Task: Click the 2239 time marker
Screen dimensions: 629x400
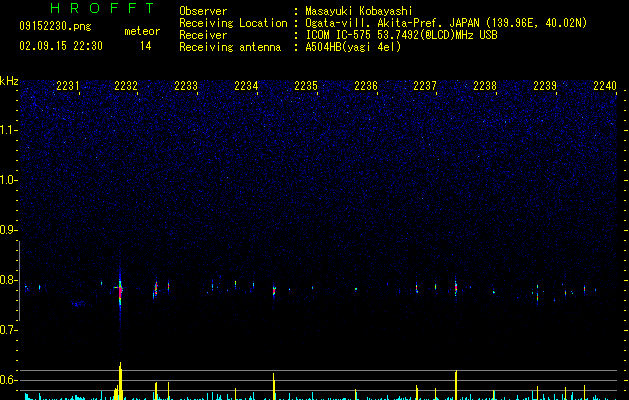Action: coord(545,86)
